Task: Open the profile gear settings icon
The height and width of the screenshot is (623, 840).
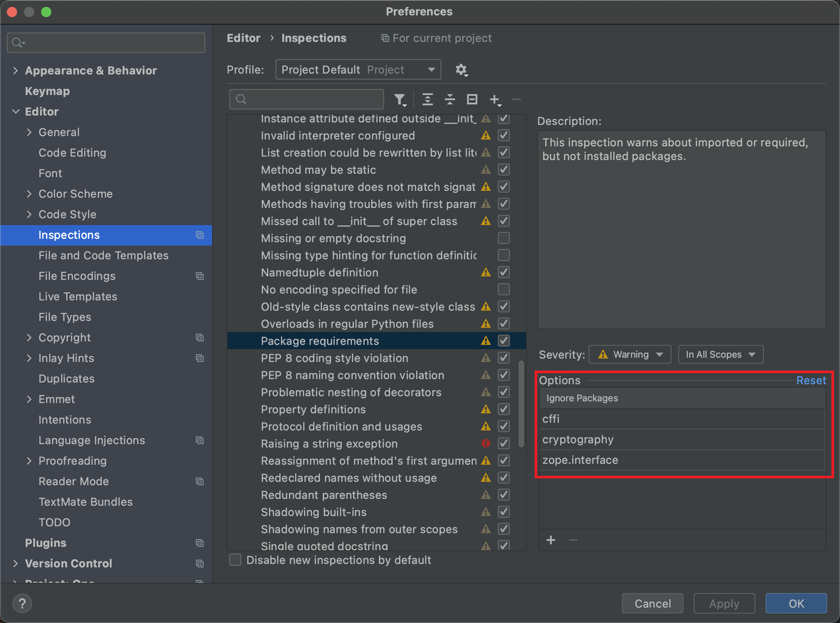Action: point(461,70)
